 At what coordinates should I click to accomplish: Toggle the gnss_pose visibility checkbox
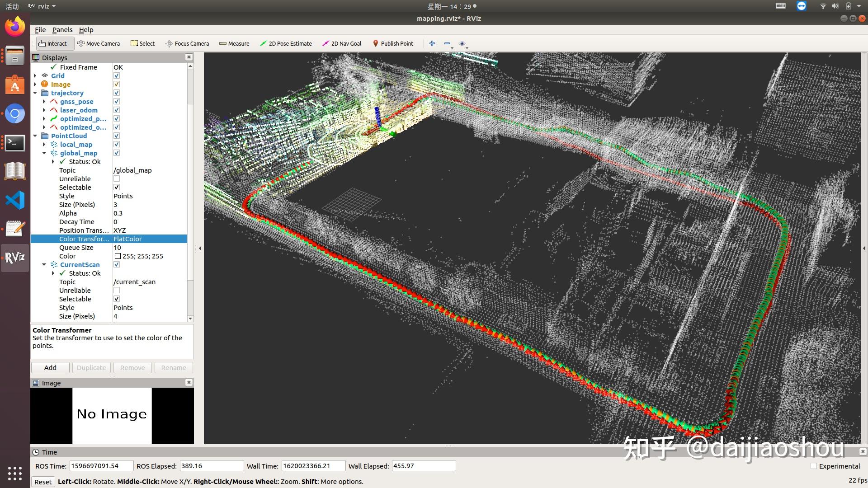(x=117, y=102)
